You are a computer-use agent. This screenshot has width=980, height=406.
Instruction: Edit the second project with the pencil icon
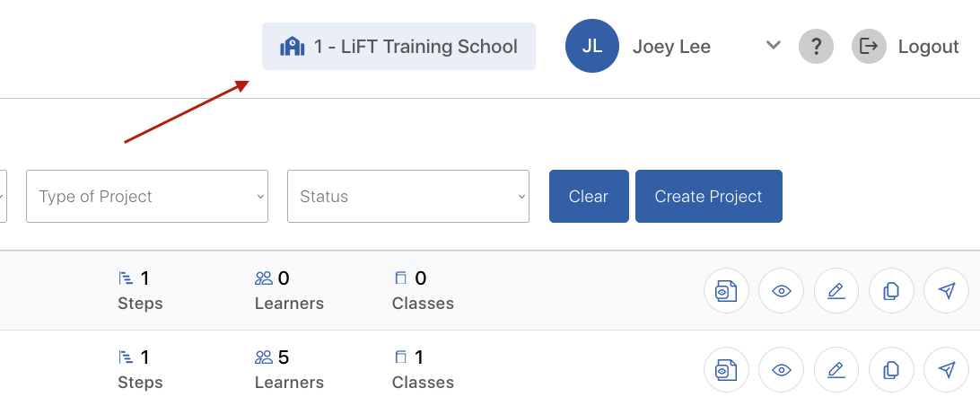(x=836, y=370)
